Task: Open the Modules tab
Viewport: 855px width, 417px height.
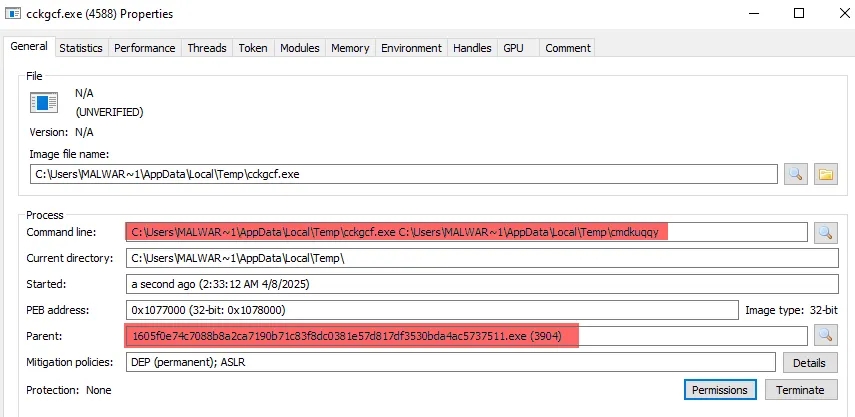Action: [x=300, y=48]
